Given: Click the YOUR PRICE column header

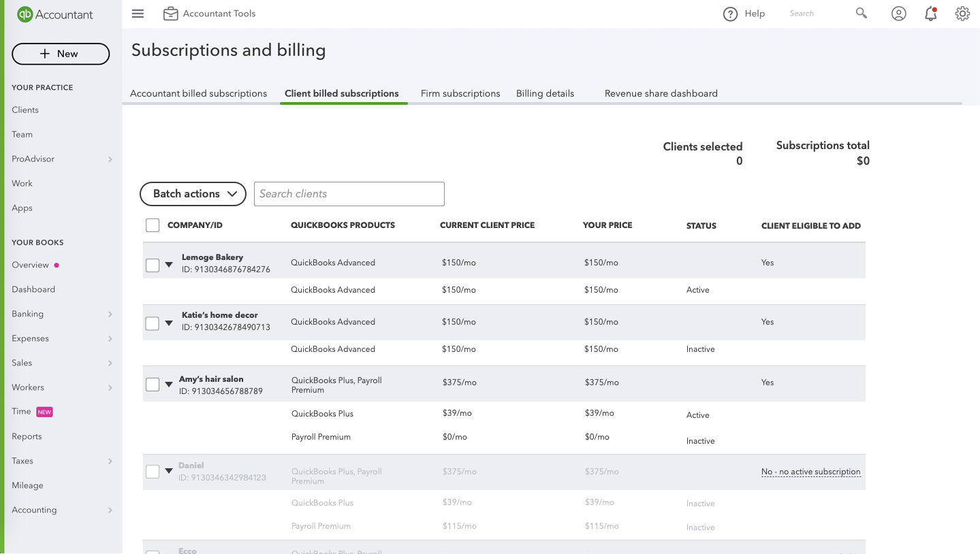Looking at the screenshot, I should pyautogui.click(x=607, y=225).
